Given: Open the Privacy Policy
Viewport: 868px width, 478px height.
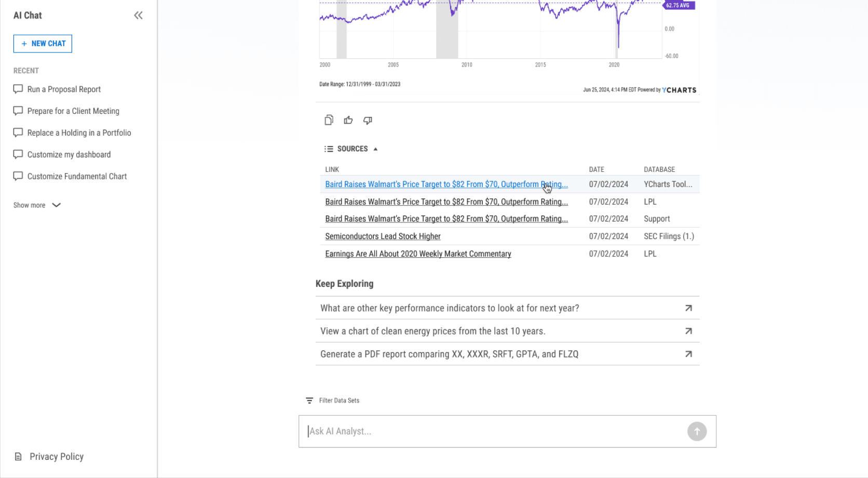Looking at the screenshot, I should [56, 457].
